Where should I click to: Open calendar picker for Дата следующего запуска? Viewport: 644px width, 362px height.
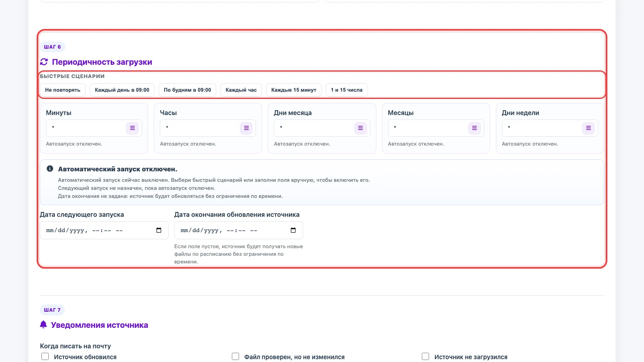pos(159,230)
